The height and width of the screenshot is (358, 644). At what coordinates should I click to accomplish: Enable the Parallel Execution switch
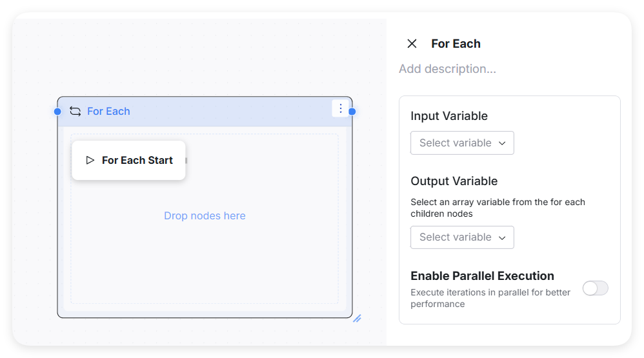click(595, 288)
